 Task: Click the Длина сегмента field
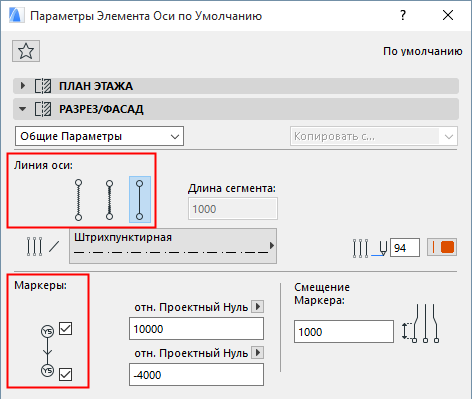233,209
